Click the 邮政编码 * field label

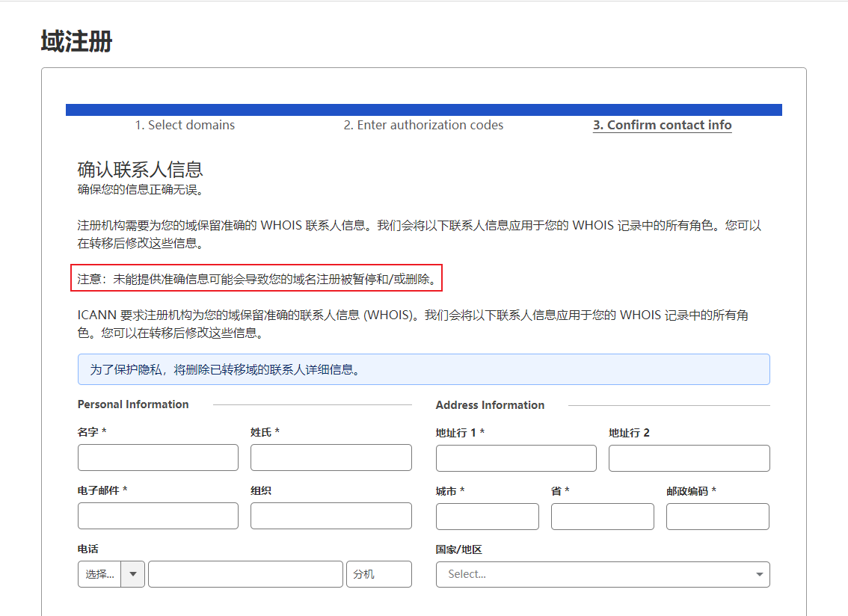point(691,491)
